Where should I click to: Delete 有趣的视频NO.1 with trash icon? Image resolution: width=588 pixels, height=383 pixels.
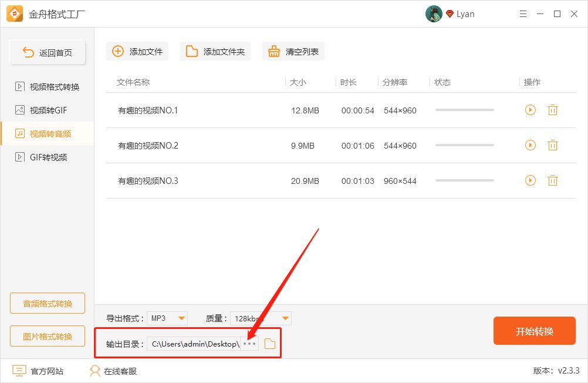click(552, 110)
